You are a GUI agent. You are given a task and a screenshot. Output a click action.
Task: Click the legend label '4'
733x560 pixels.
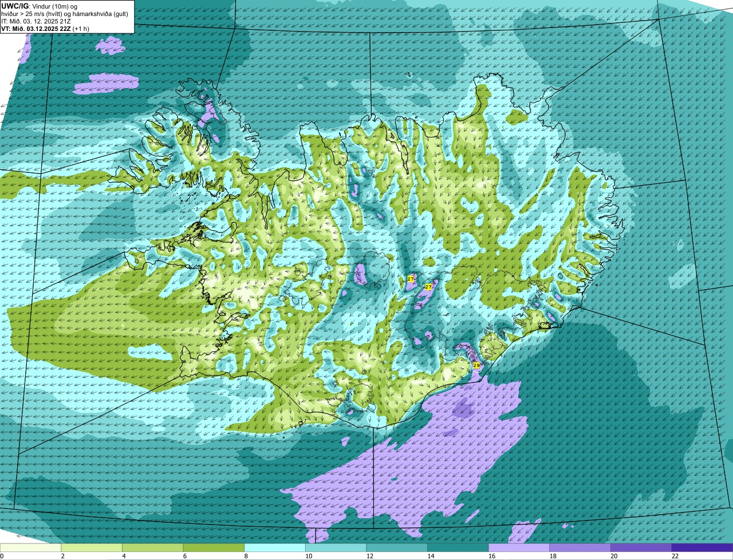124,555
